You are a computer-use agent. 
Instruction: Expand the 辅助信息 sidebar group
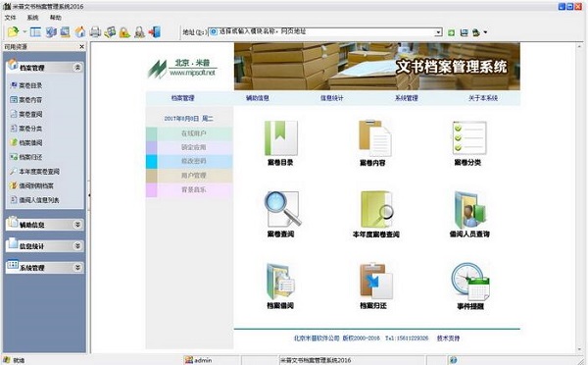(x=77, y=225)
